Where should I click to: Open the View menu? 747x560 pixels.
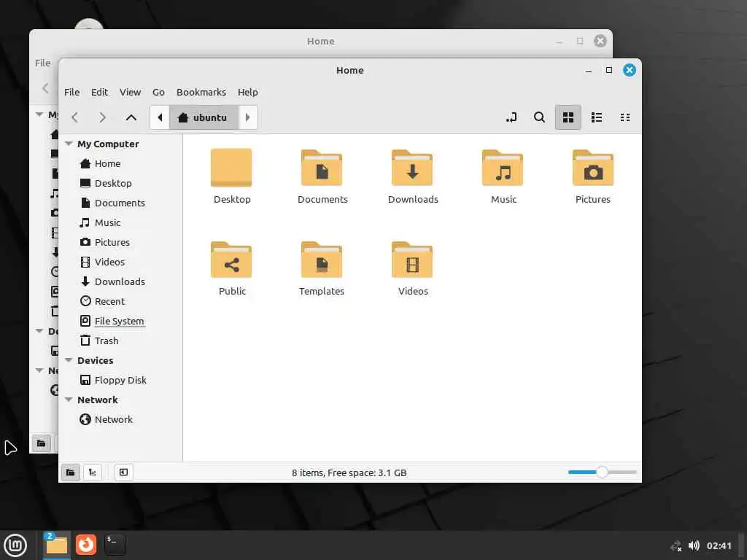click(x=130, y=93)
